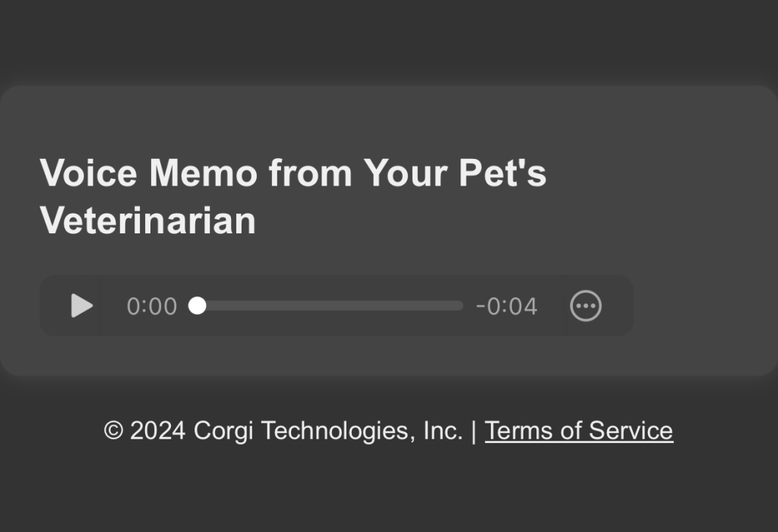The height and width of the screenshot is (532, 778).
Task: Click the -0:04 remaining time label
Action: point(507,306)
